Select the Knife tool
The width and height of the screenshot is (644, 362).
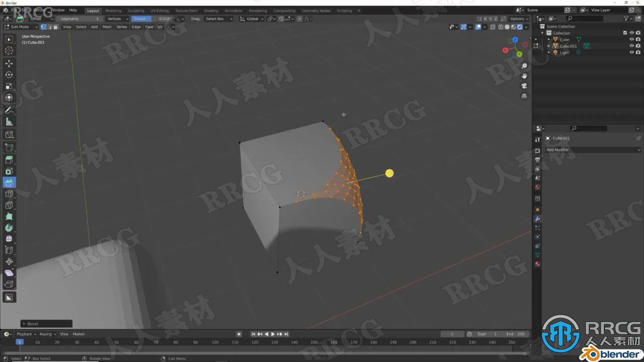[x=9, y=205]
